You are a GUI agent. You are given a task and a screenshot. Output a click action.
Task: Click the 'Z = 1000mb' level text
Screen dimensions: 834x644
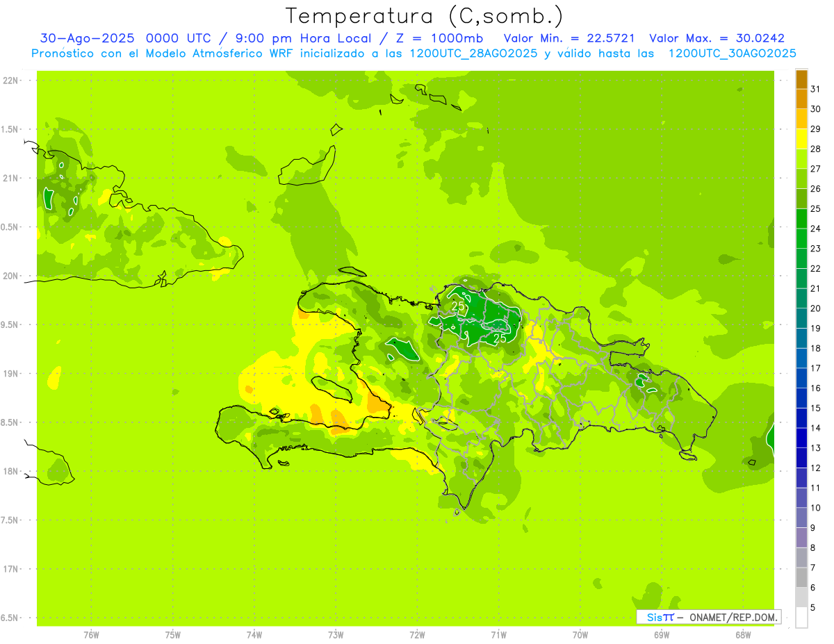(x=439, y=38)
